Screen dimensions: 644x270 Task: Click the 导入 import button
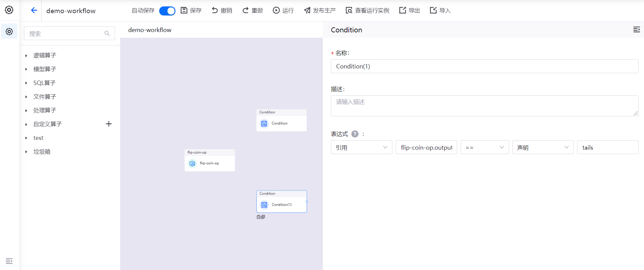point(440,10)
